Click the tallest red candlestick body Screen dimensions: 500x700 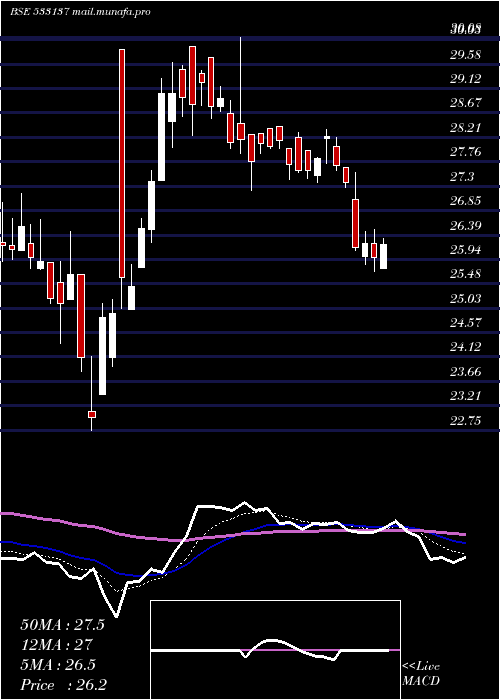(x=122, y=163)
